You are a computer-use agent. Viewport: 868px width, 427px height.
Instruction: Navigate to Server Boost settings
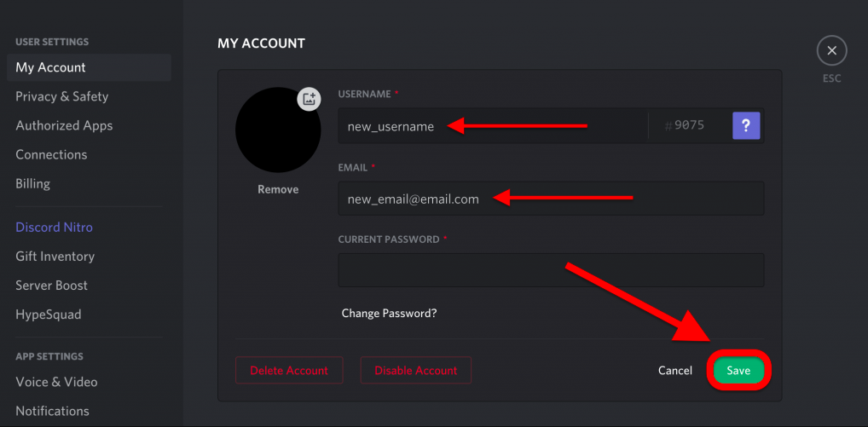pyautogui.click(x=51, y=286)
